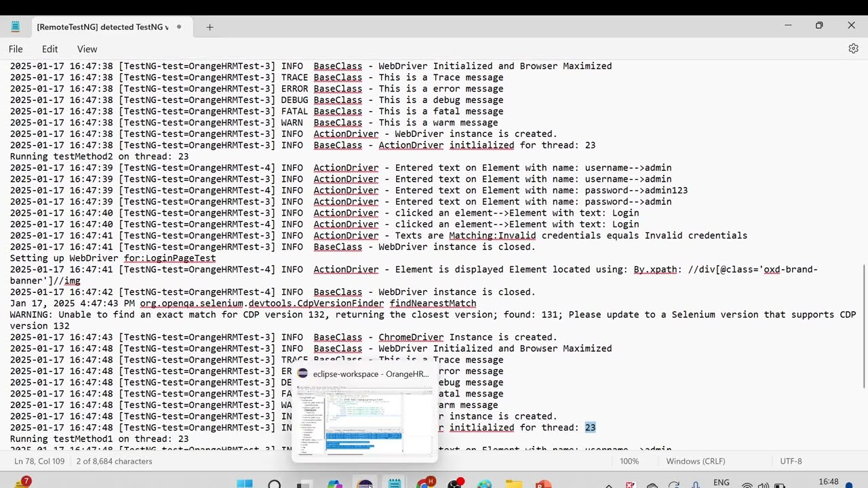This screenshot has width=868, height=488.
Task: Click the eclipse-workspace - OrangeHR preview title
Action: (371, 373)
